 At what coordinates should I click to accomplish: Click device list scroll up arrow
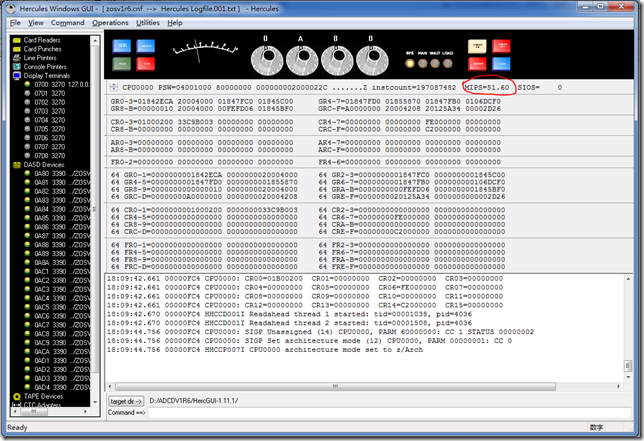pyautogui.click(x=95, y=40)
